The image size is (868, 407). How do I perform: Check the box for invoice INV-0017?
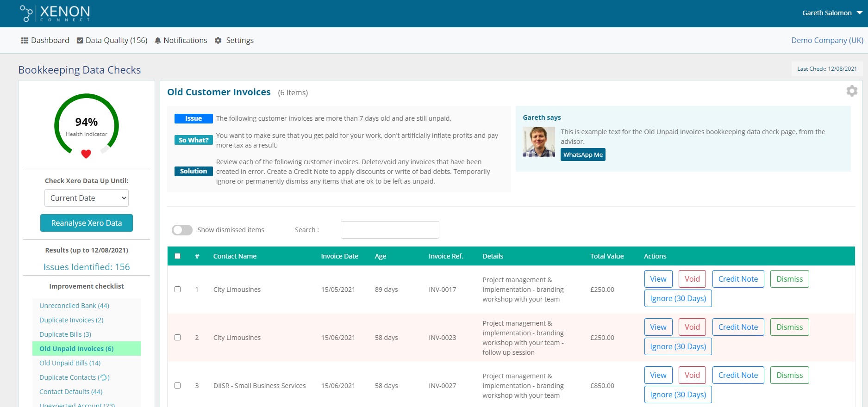177,290
